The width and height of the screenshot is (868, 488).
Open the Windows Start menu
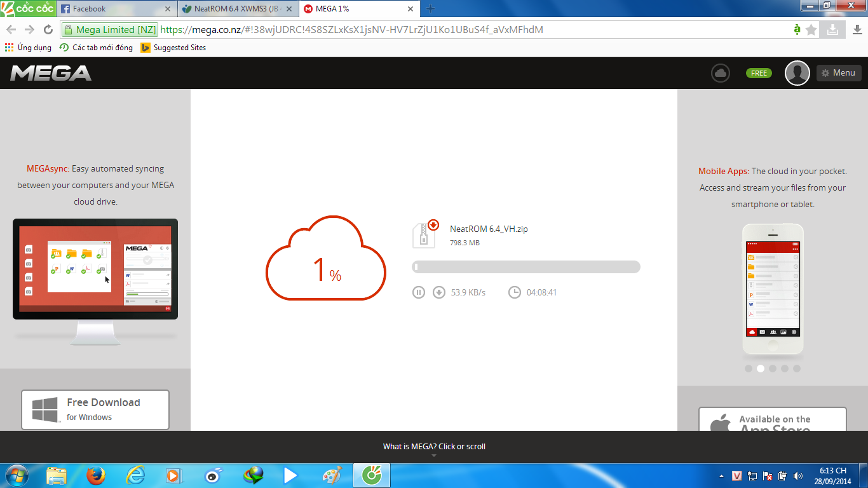[x=16, y=475]
